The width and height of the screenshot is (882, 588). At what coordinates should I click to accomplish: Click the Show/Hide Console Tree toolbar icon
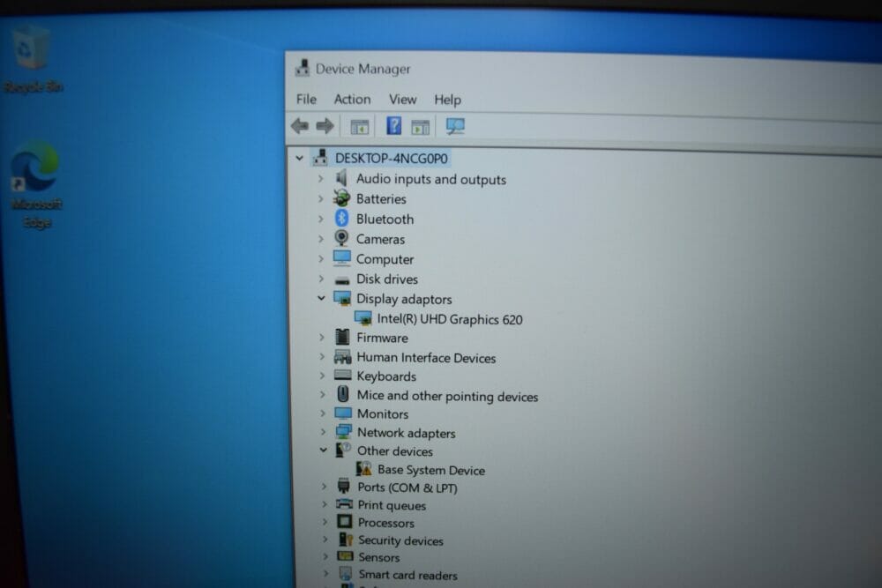360,126
